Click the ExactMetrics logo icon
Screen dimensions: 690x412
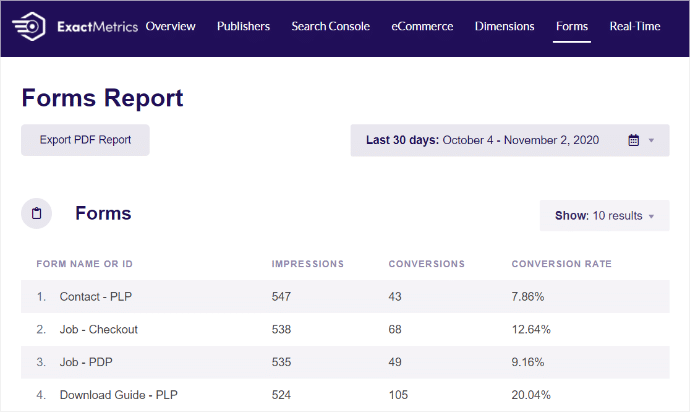pyautogui.click(x=29, y=26)
